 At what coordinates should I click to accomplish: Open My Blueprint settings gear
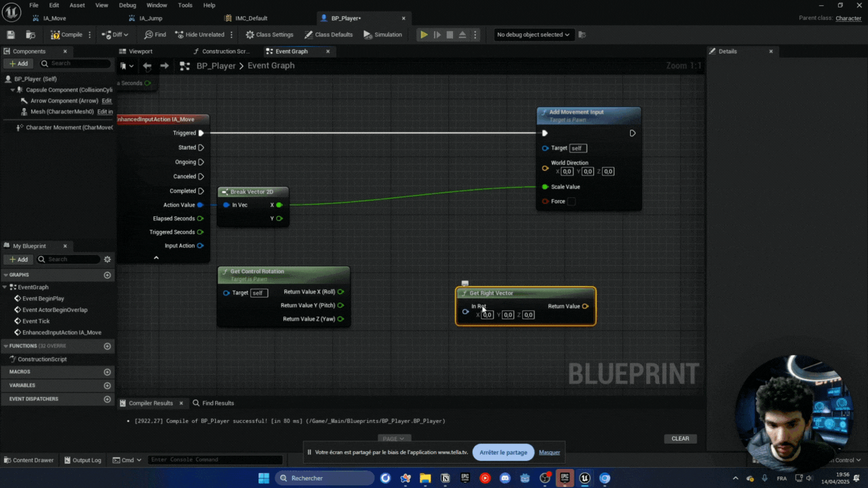tap(107, 260)
